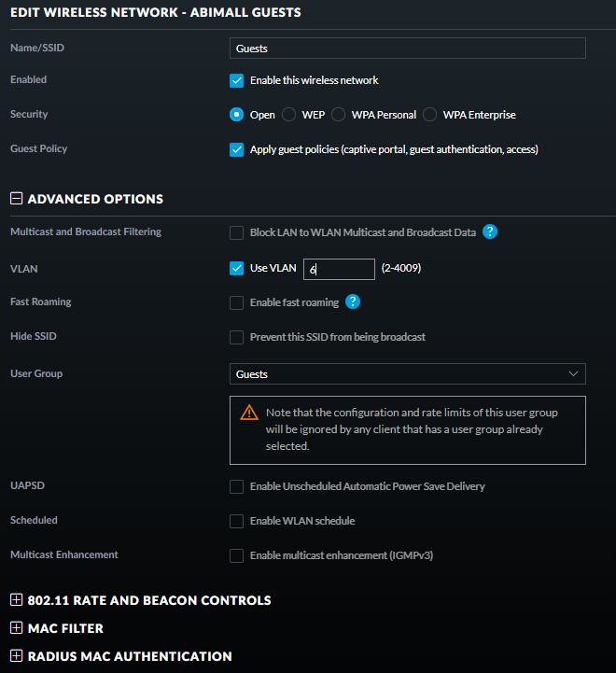Screen dimensions: 616x673
Task: Select the WEP security radio button
Action: (x=288, y=115)
